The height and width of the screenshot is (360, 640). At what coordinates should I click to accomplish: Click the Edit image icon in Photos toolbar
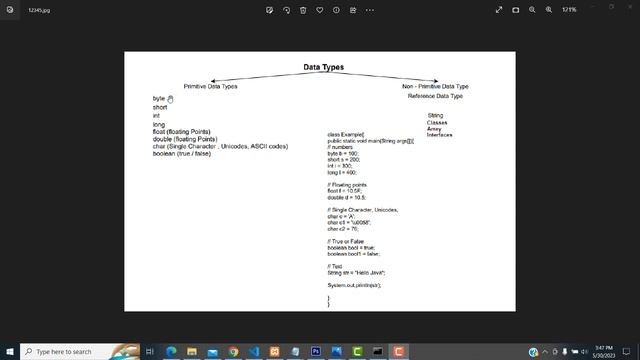(x=269, y=10)
